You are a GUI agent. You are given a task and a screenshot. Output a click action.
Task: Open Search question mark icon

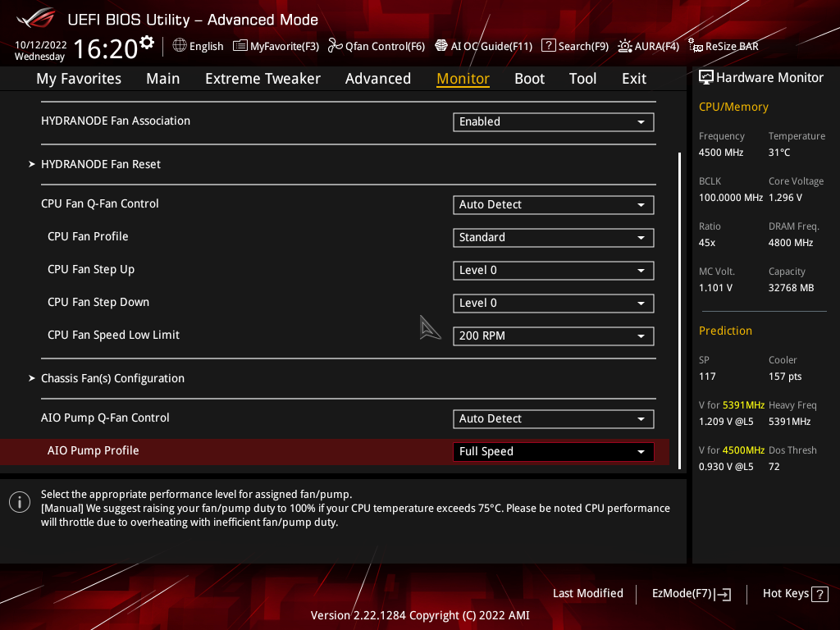(549, 46)
